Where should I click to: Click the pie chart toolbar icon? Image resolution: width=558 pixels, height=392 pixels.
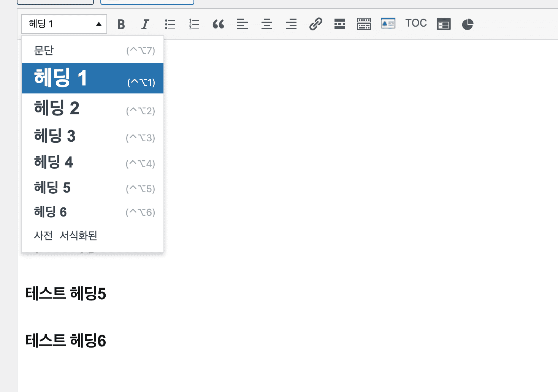(468, 24)
